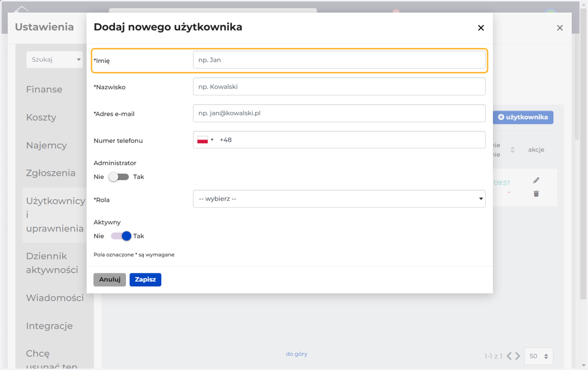Image resolution: width=588 pixels, height=370 pixels.
Task: Open the Najemcy settings section
Action: [47, 145]
